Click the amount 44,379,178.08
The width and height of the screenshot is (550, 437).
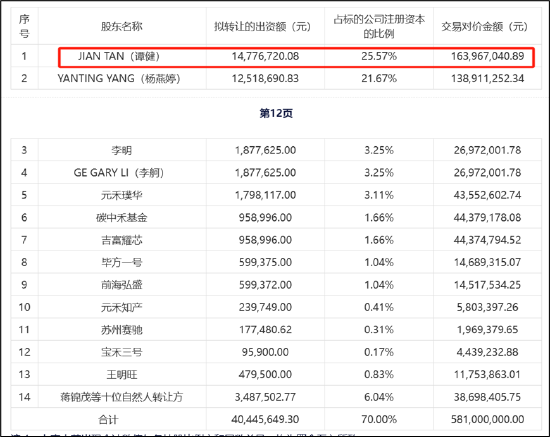(487, 217)
